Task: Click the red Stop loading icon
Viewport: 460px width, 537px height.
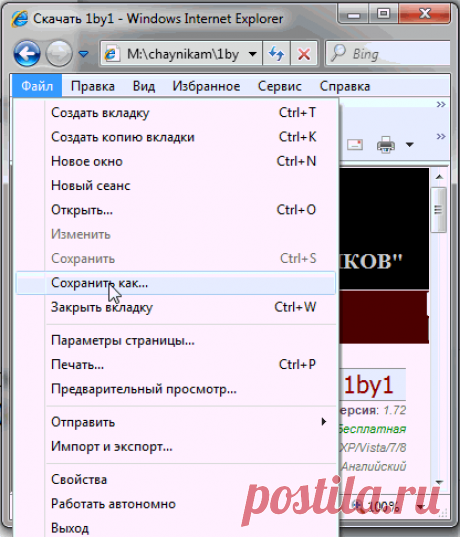Action: pyautogui.click(x=304, y=54)
